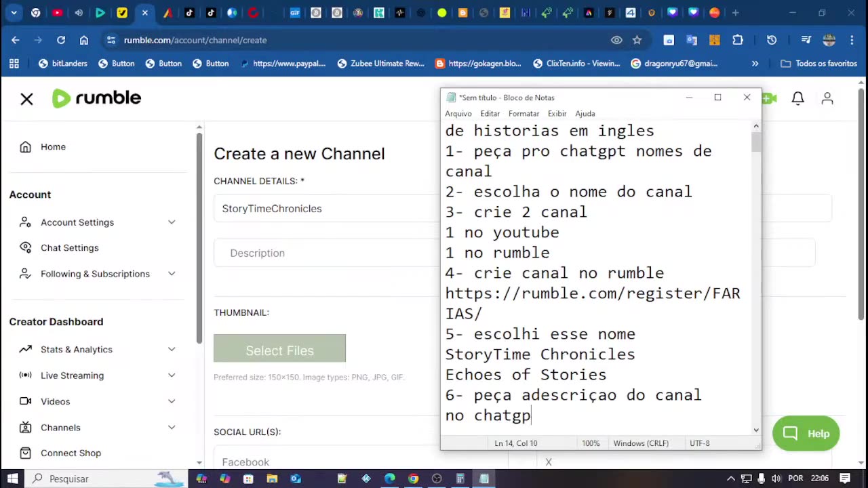Click the Description input field

[327, 253]
